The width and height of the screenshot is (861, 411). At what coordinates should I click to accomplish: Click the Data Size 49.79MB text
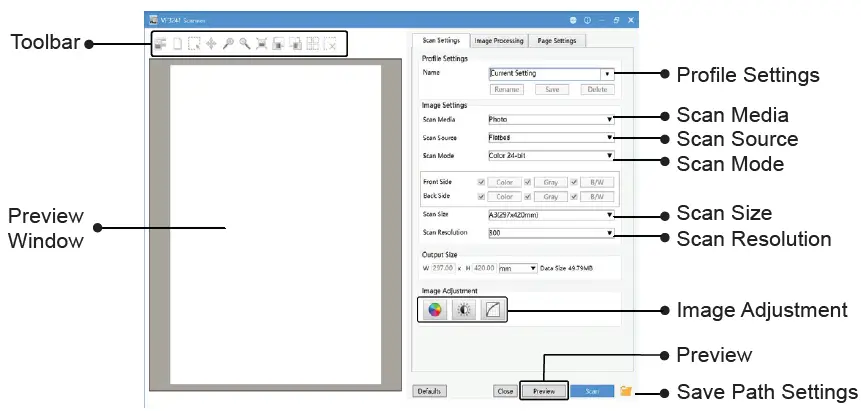coord(566,269)
